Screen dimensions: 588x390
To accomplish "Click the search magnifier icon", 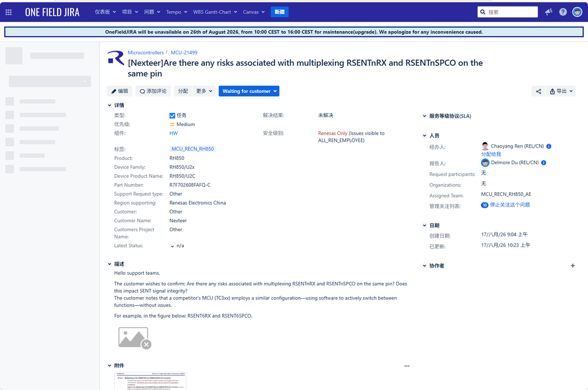I will click(483, 12).
